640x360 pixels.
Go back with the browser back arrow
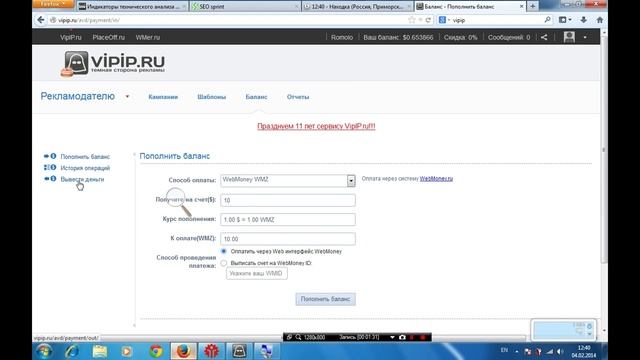coord(40,20)
